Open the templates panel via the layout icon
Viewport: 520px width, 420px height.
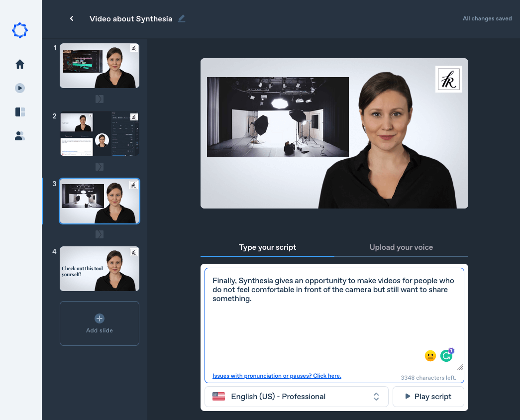[x=19, y=111]
